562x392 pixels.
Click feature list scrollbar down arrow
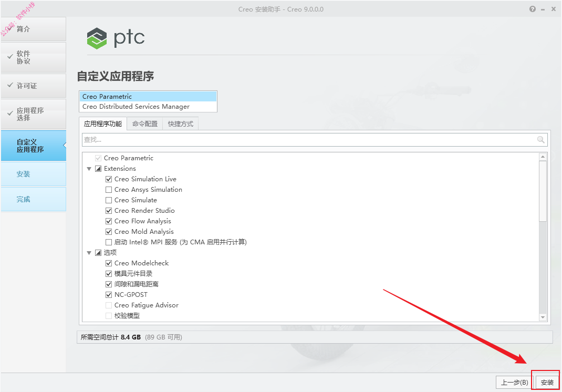pyautogui.click(x=543, y=317)
